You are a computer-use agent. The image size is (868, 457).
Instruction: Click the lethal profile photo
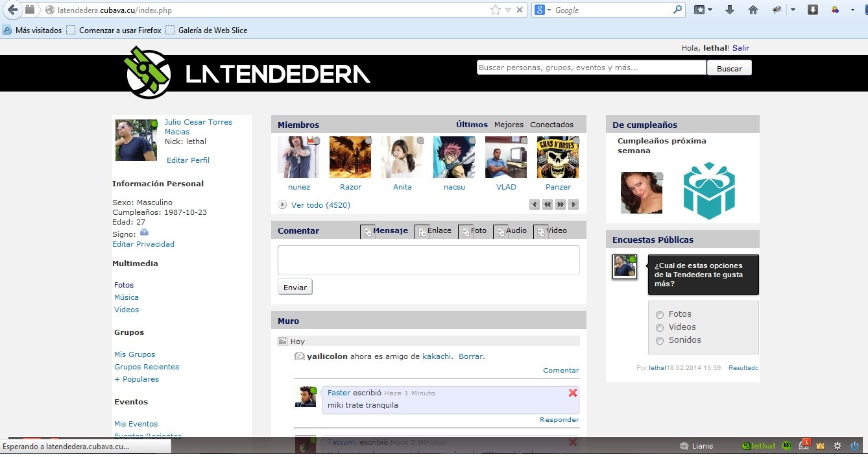click(136, 140)
